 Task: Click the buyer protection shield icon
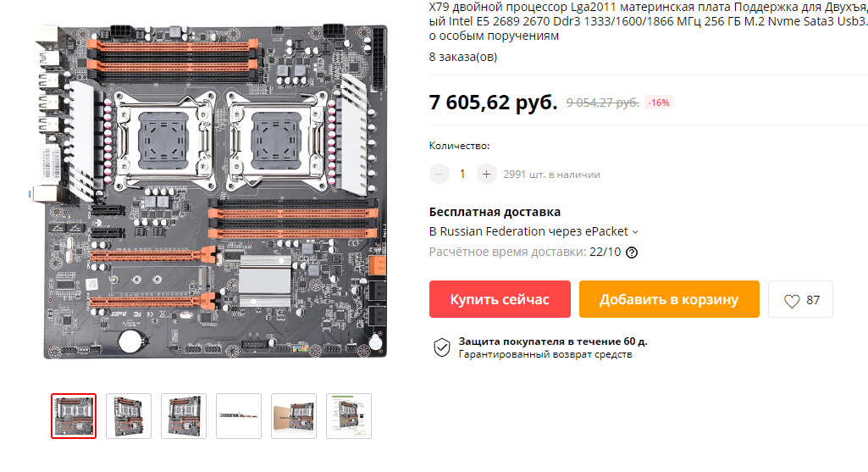tap(442, 347)
